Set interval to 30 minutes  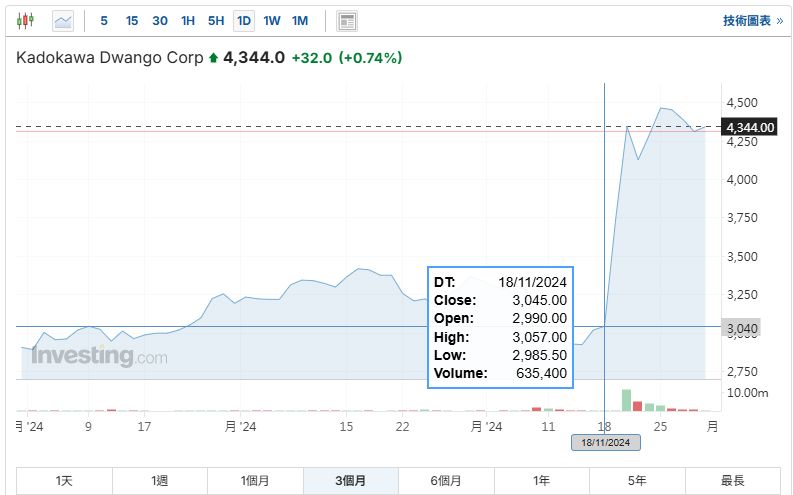[x=160, y=20]
